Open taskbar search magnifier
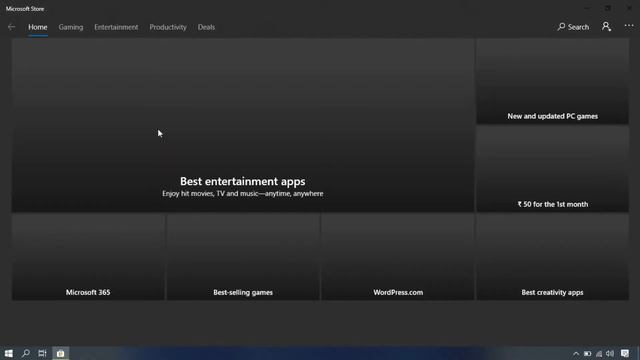The height and width of the screenshot is (360, 640). click(x=26, y=353)
